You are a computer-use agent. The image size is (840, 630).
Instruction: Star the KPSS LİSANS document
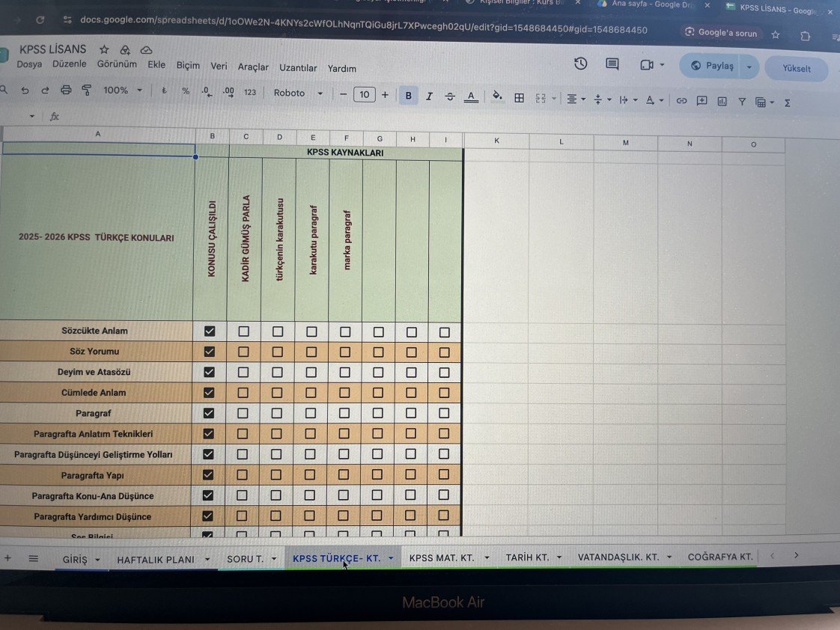(104, 49)
